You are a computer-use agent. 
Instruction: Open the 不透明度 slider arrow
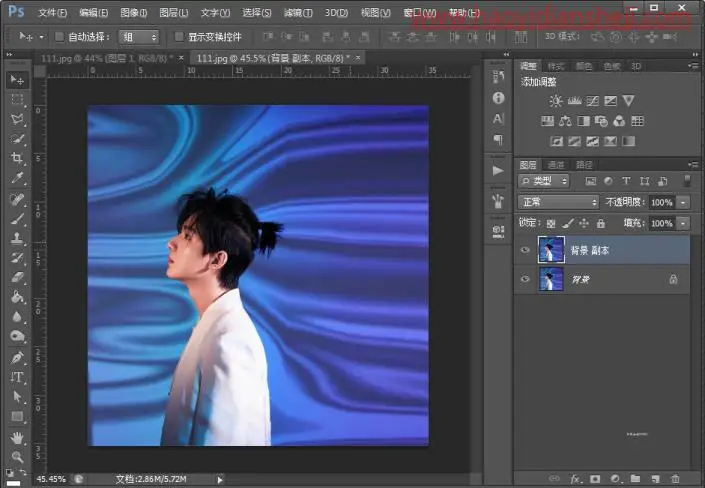click(x=683, y=202)
